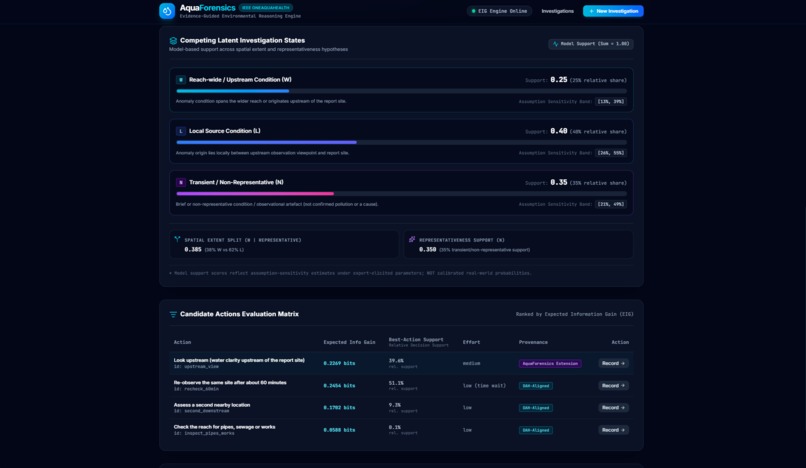Select 'Assess a second nearby location' title
The width and height of the screenshot is (806, 468).
(212, 405)
